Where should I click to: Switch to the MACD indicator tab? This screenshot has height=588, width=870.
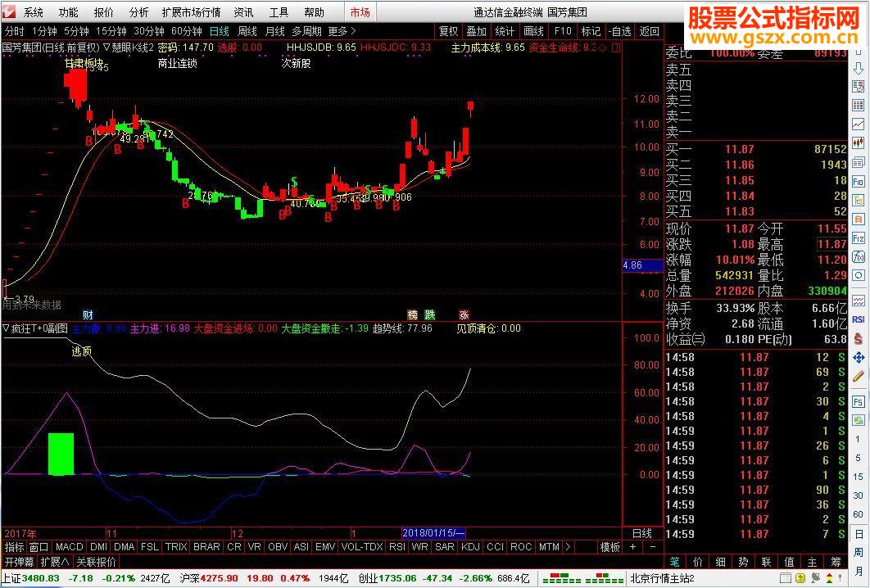point(70,547)
